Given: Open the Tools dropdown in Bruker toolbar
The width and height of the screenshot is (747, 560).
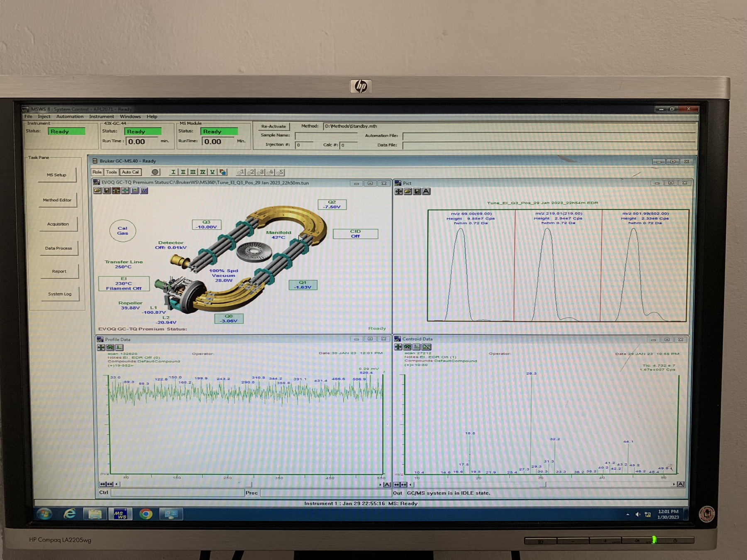Looking at the screenshot, I should click(111, 172).
